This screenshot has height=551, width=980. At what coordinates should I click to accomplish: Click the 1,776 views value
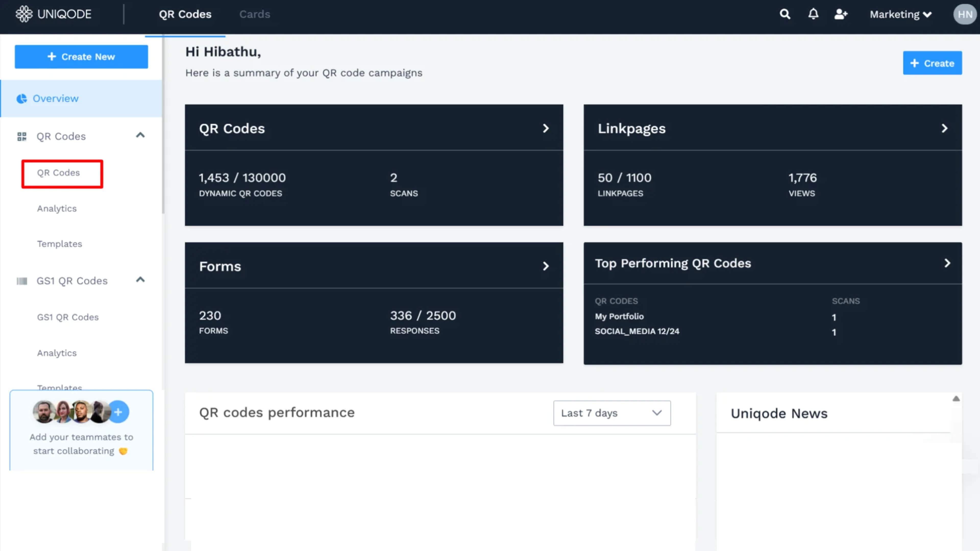coord(802,178)
